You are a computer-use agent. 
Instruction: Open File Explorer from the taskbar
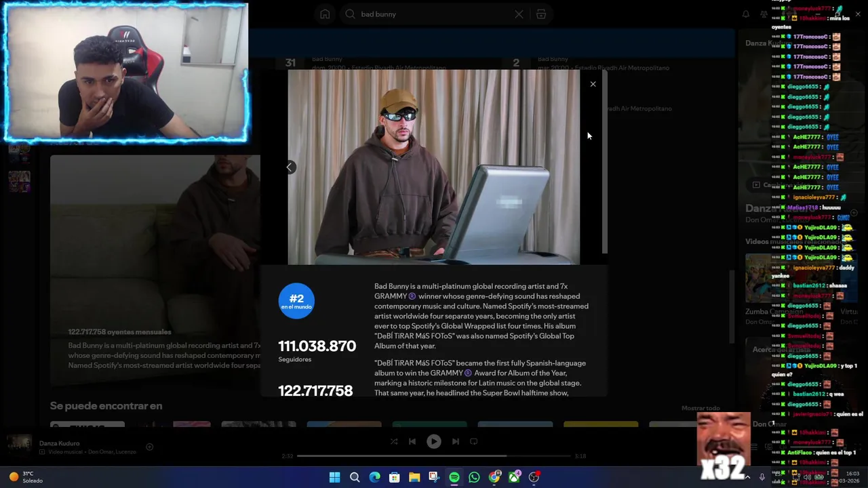(x=414, y=477)
